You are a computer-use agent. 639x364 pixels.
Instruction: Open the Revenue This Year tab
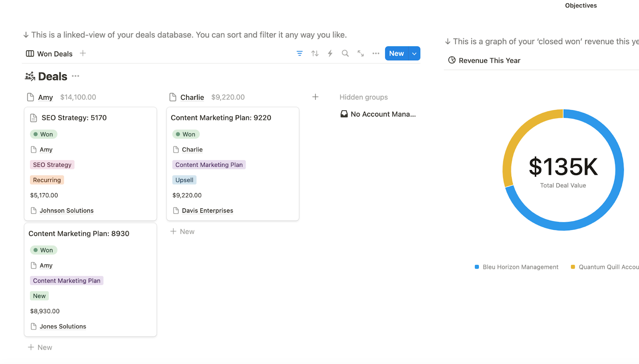pyautogui.click(x=484, y=60)
